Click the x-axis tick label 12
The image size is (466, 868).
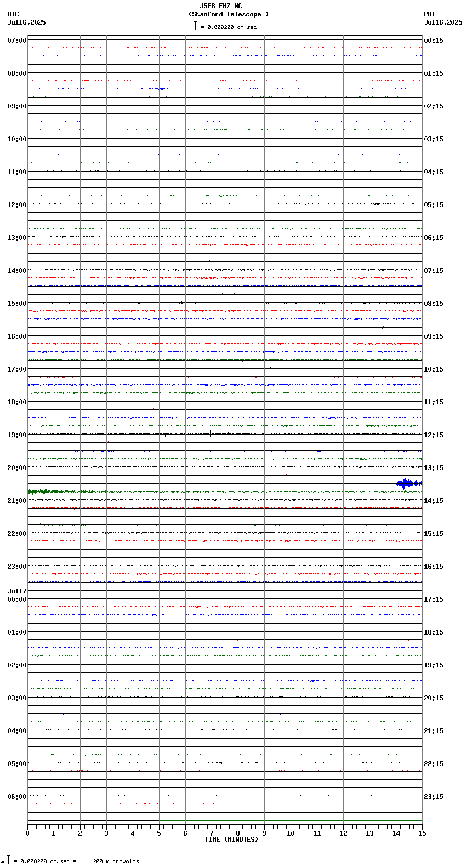(x=343, y=833)
